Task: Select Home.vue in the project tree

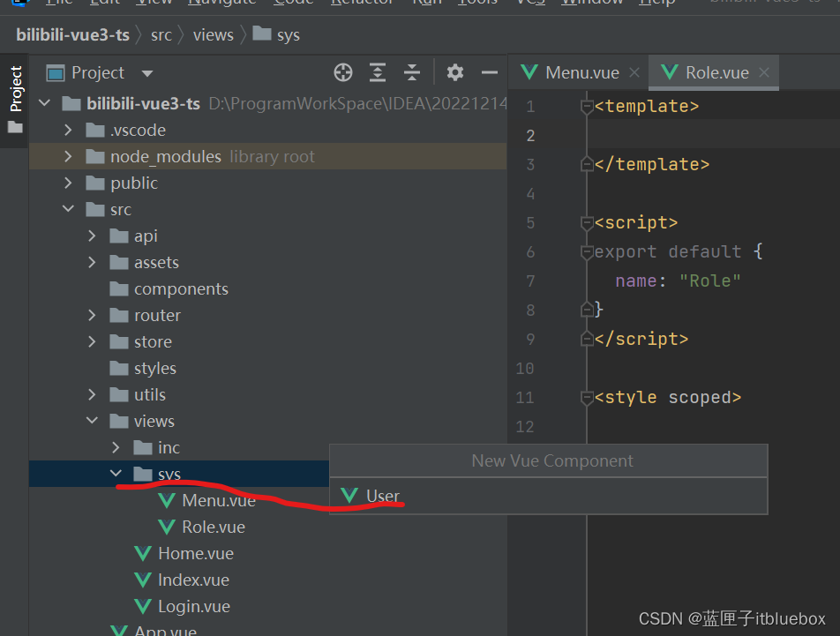Action: coord(196,554)
